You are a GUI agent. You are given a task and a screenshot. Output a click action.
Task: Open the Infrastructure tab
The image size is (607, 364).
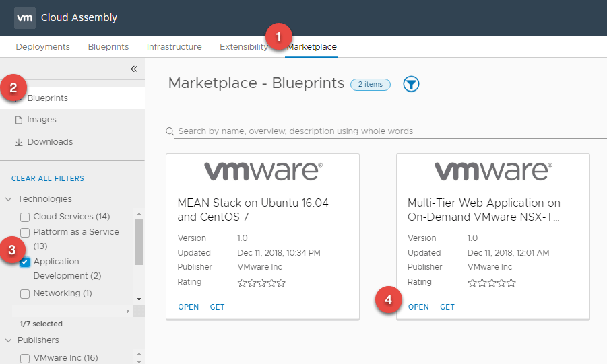[x=174, y=47]
